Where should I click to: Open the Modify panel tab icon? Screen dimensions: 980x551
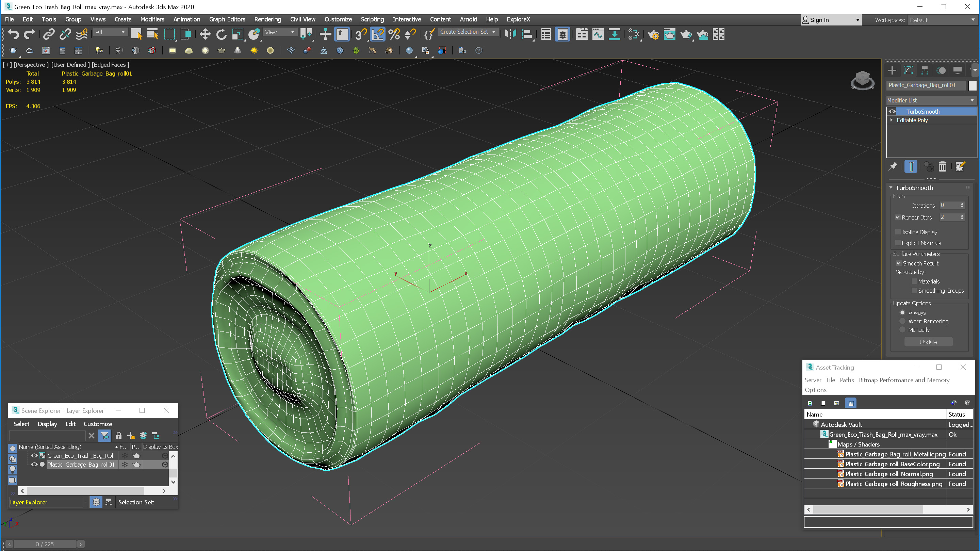tap(909, 70)
